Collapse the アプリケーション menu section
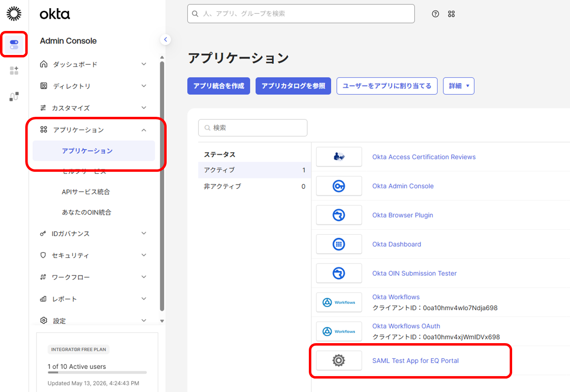570x392 pixels. (93, 130)
